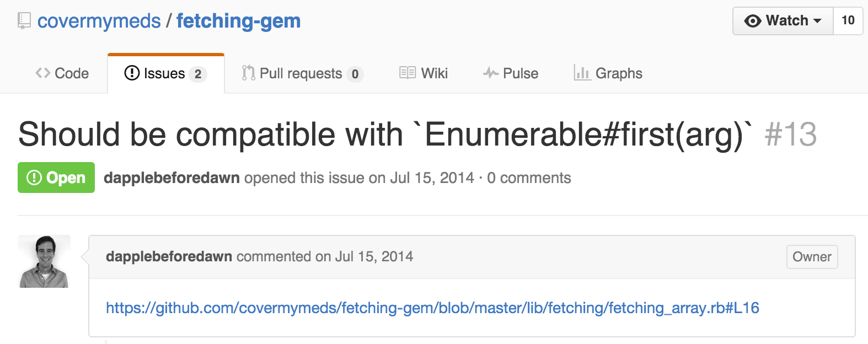
Task: Click the Pulse heartbeat icon
Action: [x=491, y=73]
